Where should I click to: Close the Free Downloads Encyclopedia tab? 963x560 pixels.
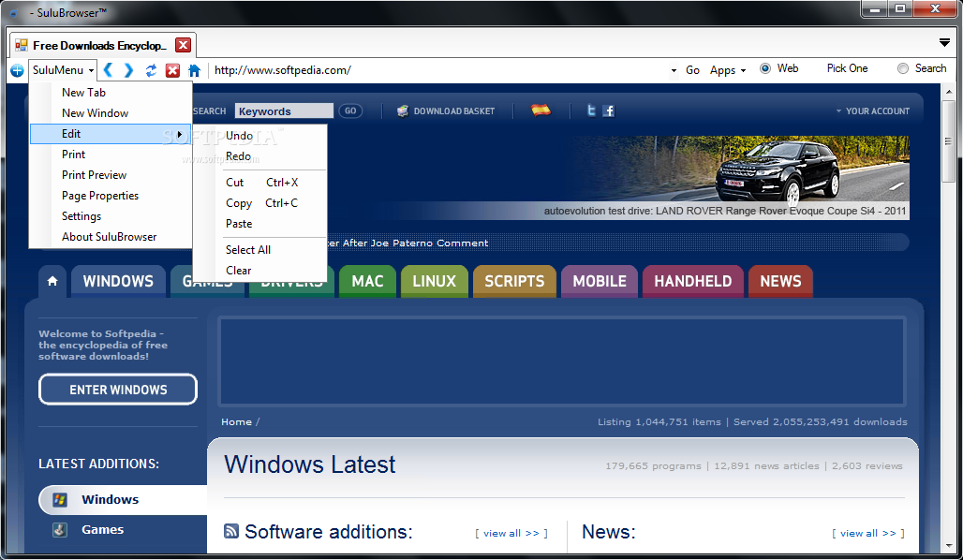(x=183, y=45)
